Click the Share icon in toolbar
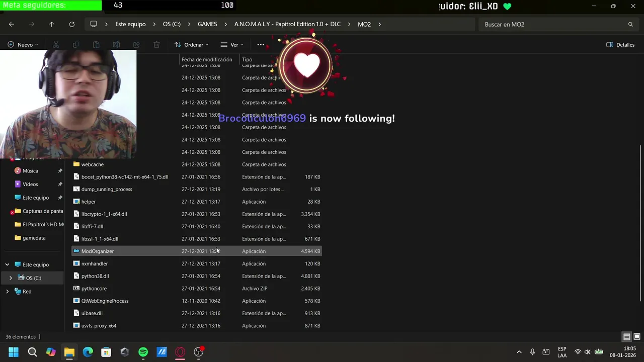644x362 pixels. (136, 45)
